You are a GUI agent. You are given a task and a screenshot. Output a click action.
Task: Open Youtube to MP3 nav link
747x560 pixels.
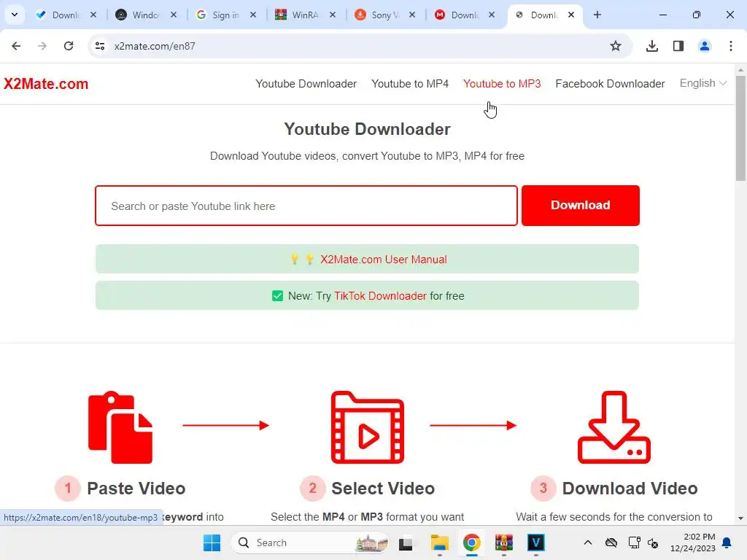[502, 84]
